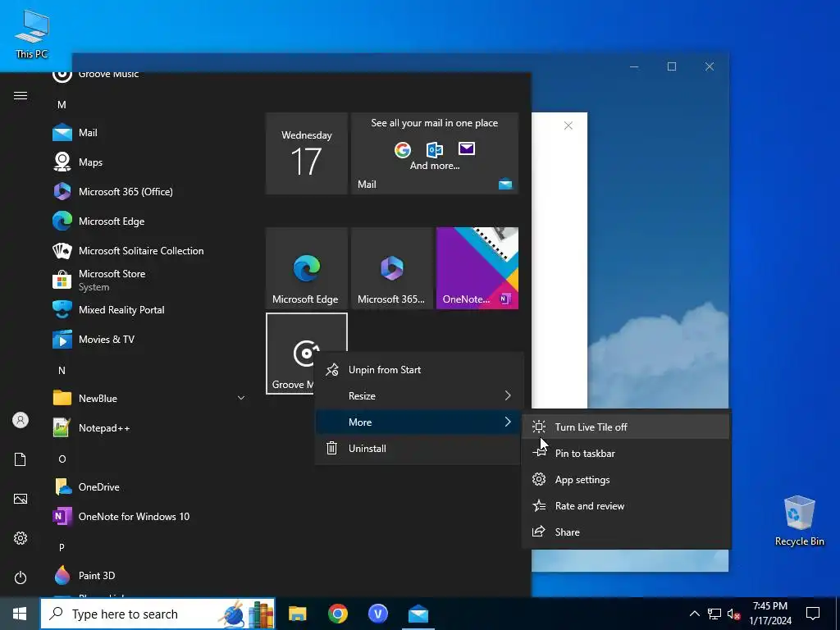The width and height of the screenshot is (840, 630).
Task: Open Movies & TV app
Action: tap(148, 339)
